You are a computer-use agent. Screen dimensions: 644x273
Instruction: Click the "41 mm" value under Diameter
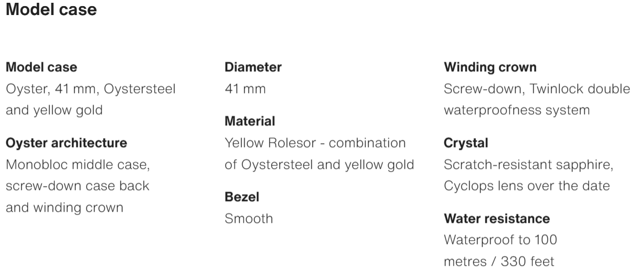245,89
